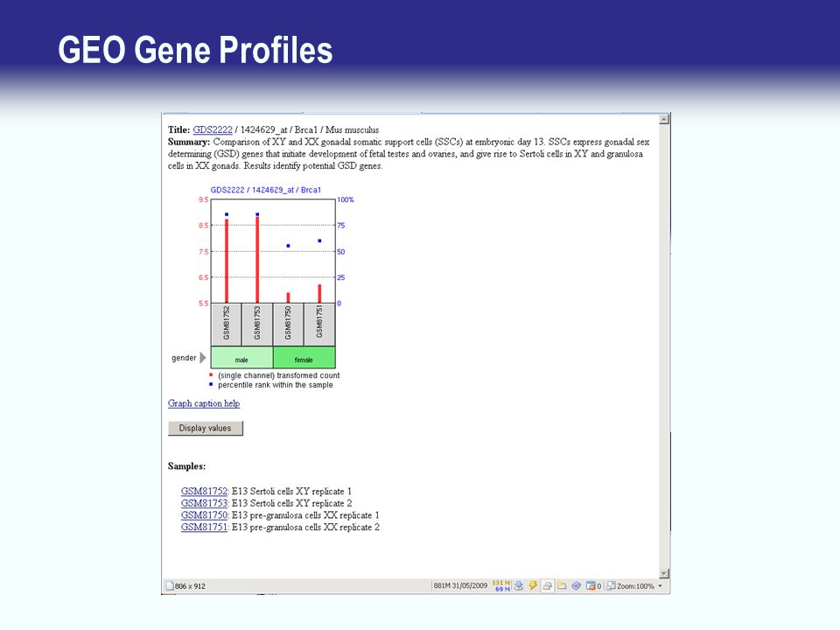840x630 pixels.
Task: Open sample GSM81750 link
Action: coord(204,514)
